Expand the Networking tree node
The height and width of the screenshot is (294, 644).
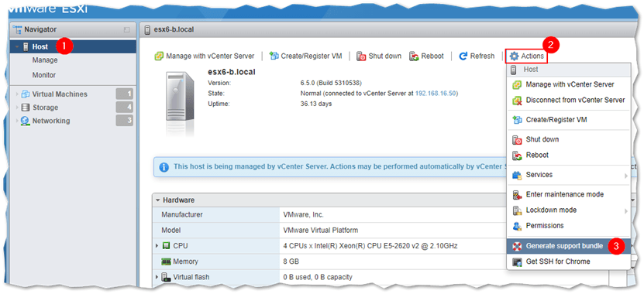17,121
